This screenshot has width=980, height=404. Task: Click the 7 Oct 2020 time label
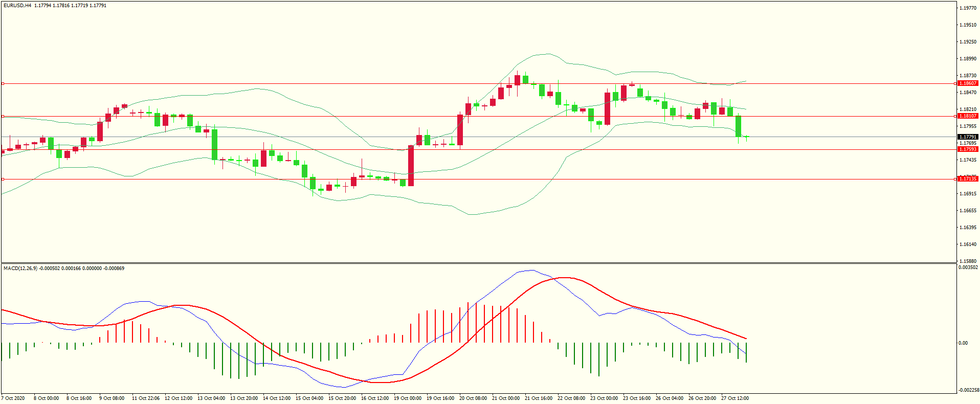point(13,398)
